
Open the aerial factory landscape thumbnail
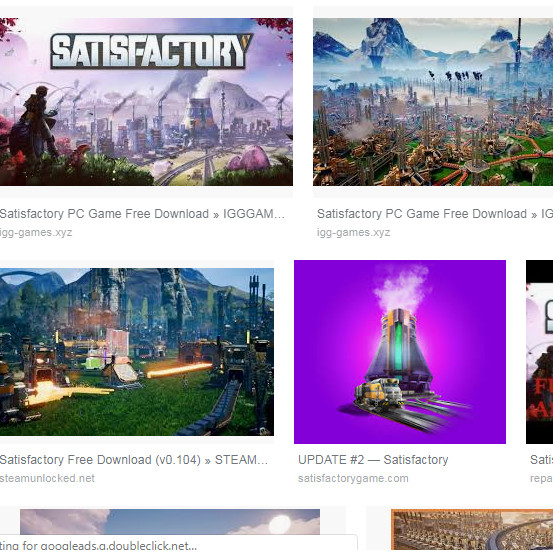(x=433, y=102)
